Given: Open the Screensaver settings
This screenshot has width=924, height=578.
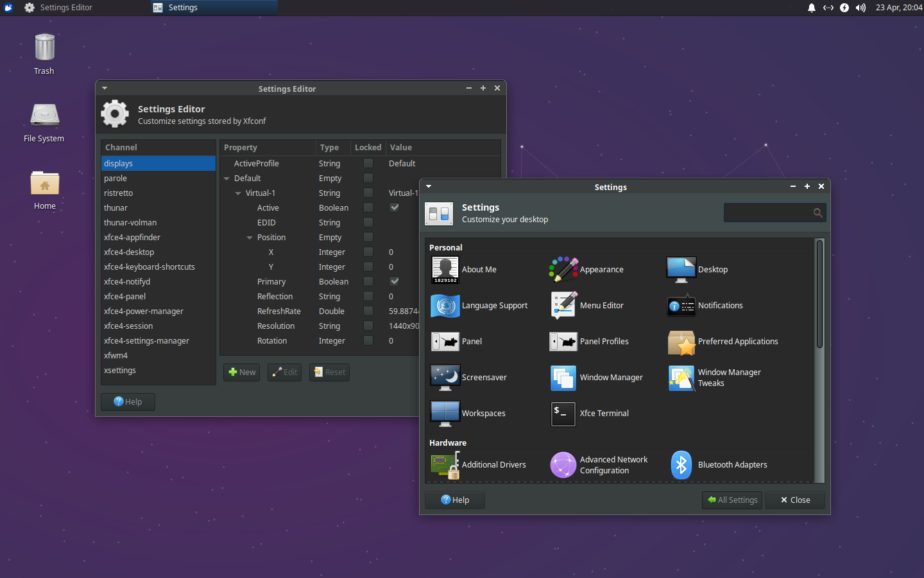Looking at the screenshot, I should click(x=486, y=377).
